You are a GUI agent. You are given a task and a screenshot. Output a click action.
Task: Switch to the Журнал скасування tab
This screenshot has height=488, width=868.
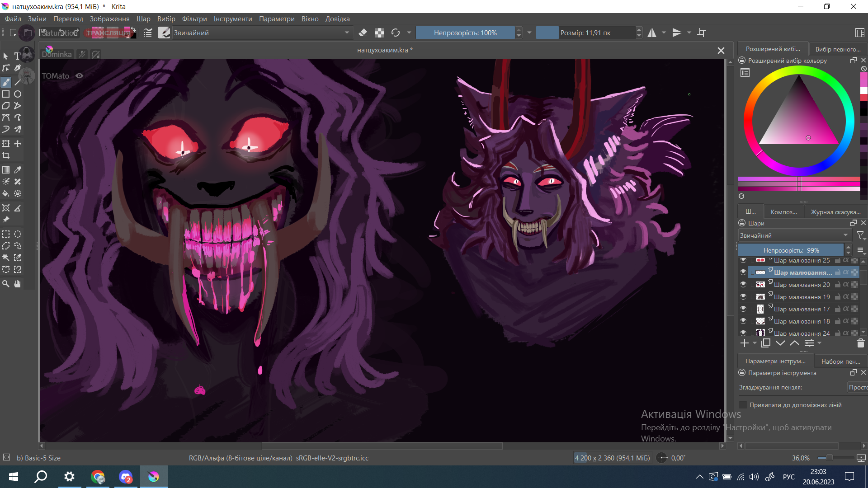[835, 212]
